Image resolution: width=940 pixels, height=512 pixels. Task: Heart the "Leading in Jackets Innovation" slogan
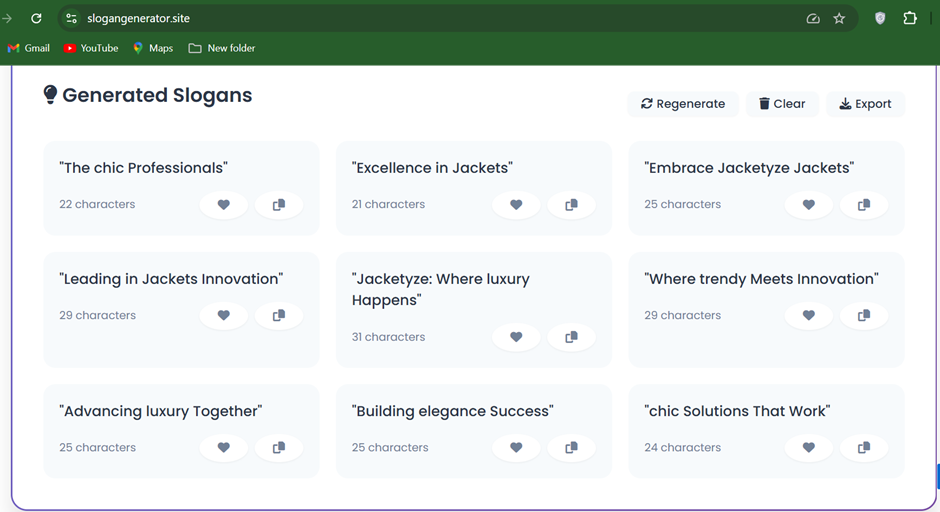(x=224, y=316)
